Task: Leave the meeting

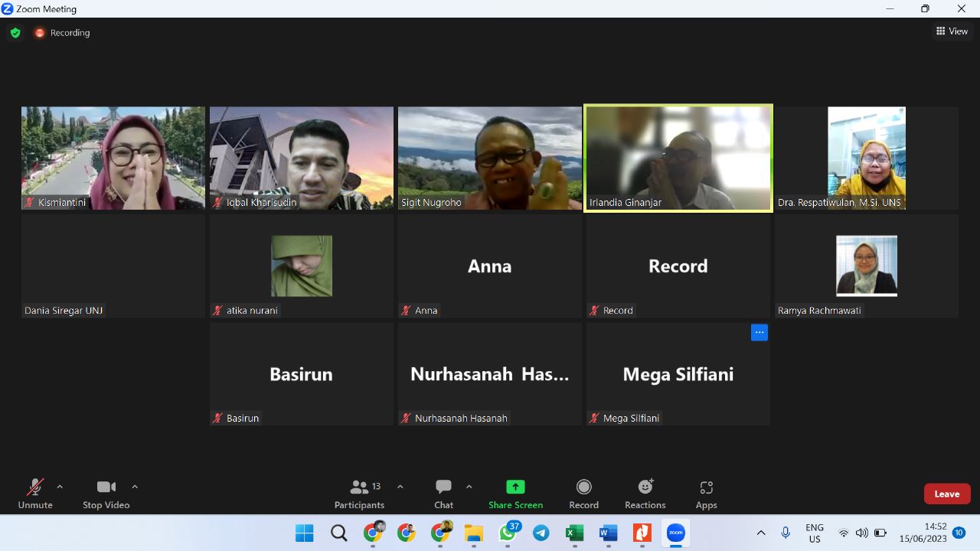Action: click(x=947, y=494)
